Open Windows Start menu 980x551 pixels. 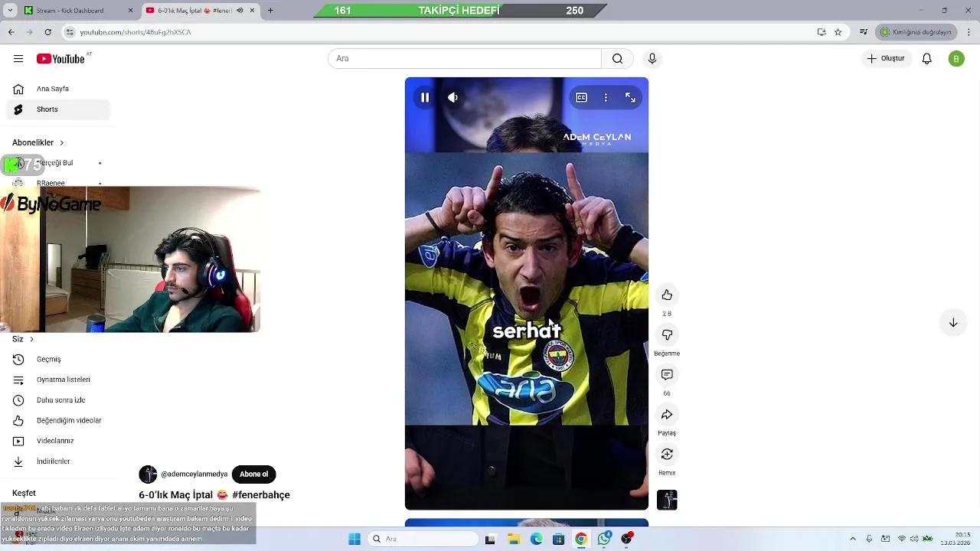[354, 539]
